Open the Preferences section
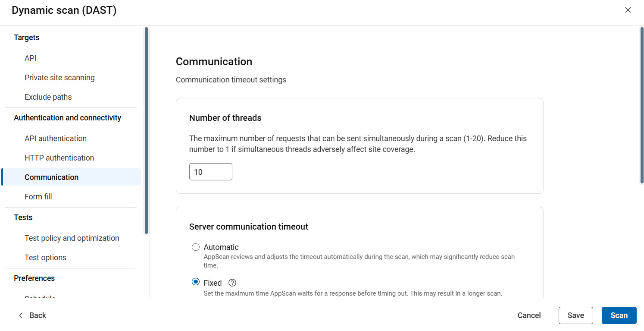Image resolution: width=644 pixels, height=331 pixels. pyautogui.click(x=34, y=278)
